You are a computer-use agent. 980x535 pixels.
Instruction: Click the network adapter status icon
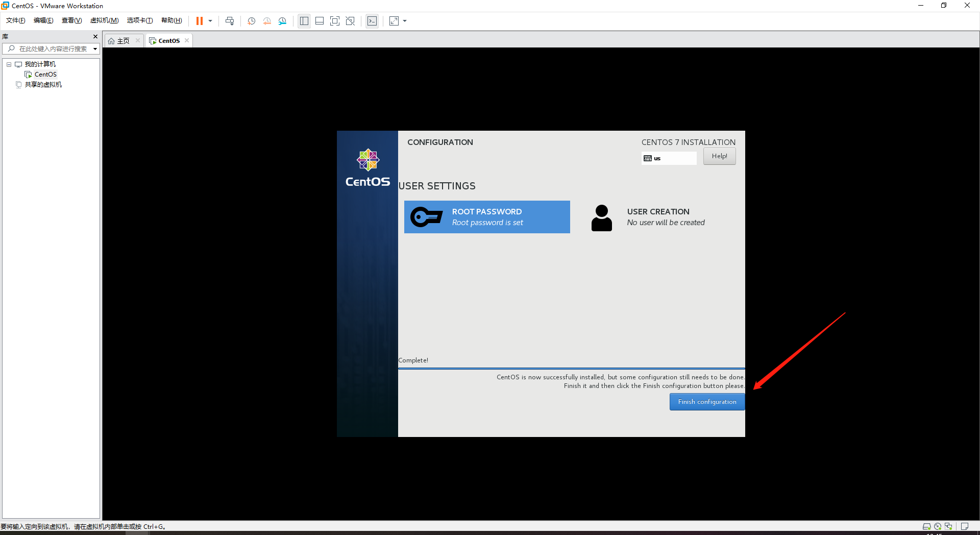pyautogui.click(x=948, y=526)
